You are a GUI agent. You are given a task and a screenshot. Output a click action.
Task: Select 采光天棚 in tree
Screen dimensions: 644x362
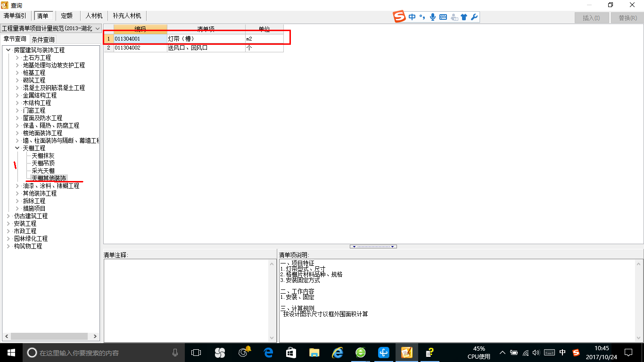point(43,171)
